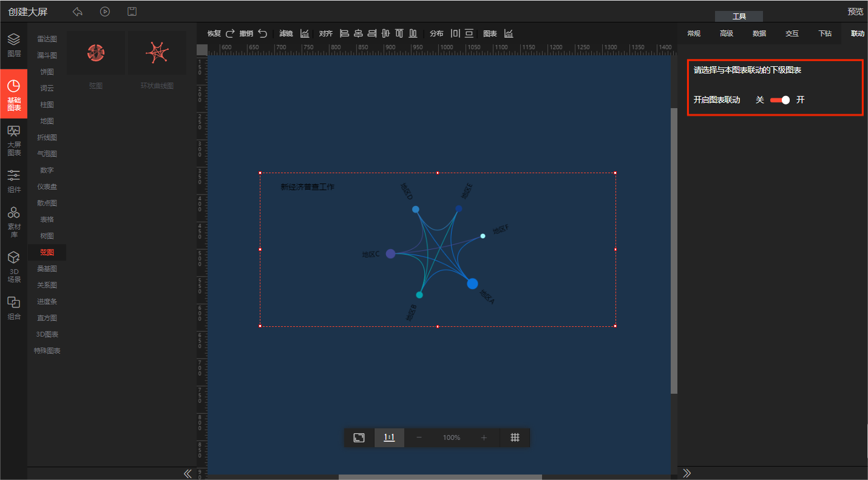This screenshot has height=480, width=868.
Task: Open the 3D场景 sidebar section
Action: tap(13, 267)
